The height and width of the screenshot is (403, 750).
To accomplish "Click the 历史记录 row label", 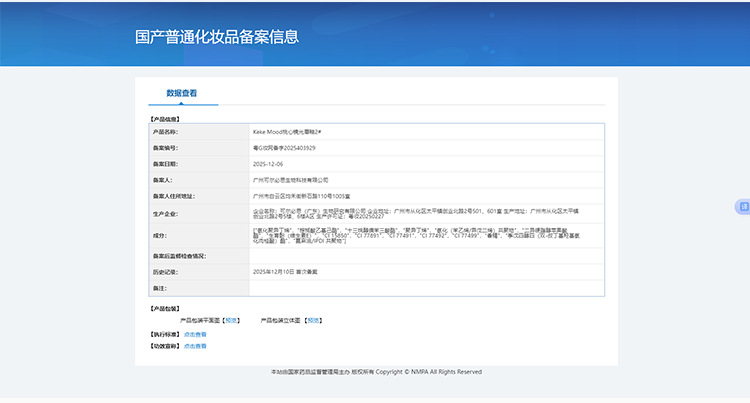I will point(165,272).
